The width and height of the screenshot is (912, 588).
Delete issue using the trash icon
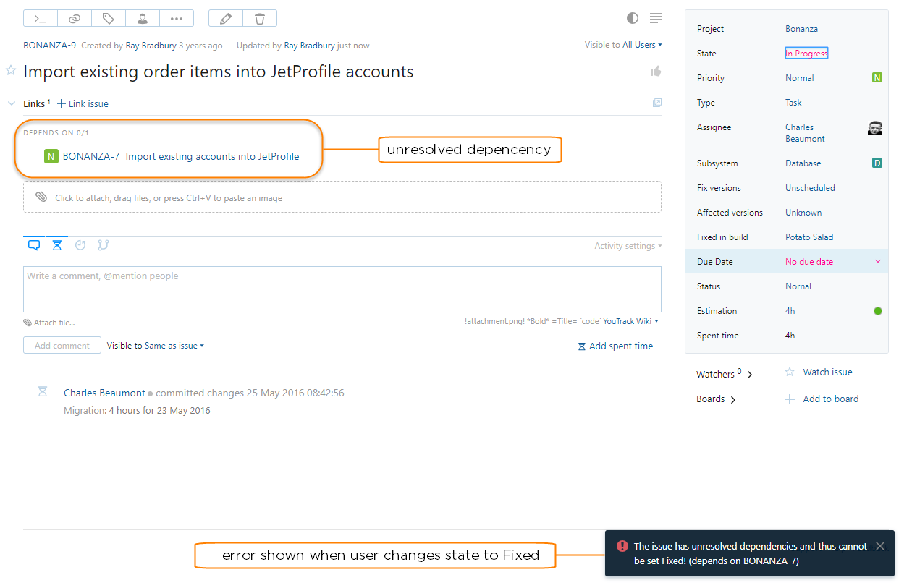(x=259, y=19)
